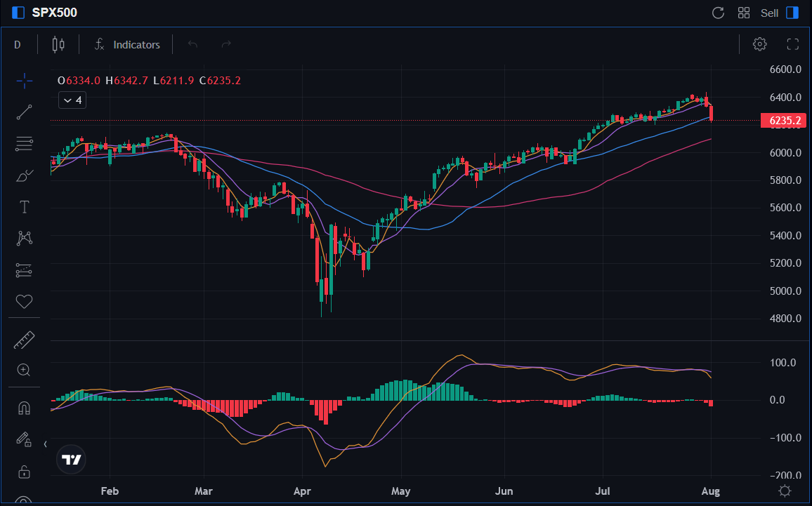Click the latest red MACD histogram bar

click(711, 403)
